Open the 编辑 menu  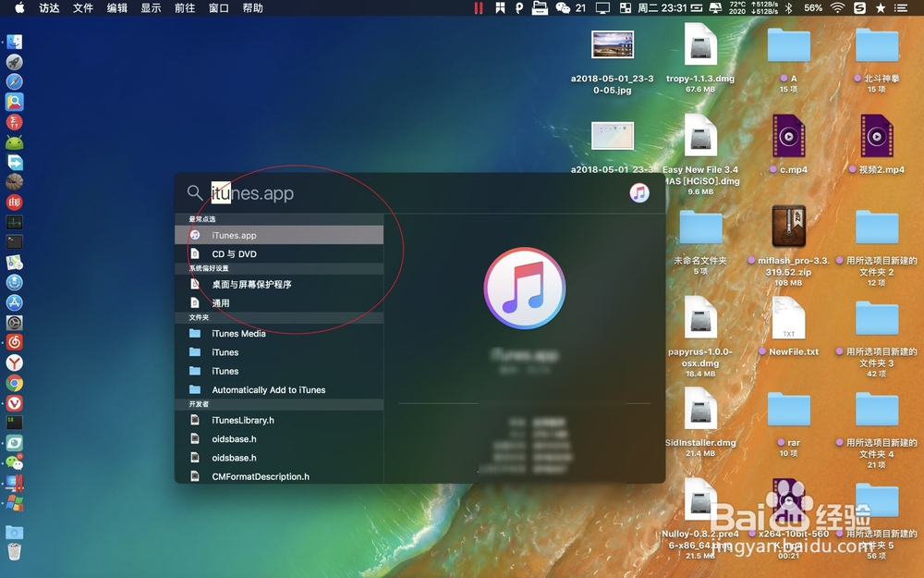tap(117, 7)
